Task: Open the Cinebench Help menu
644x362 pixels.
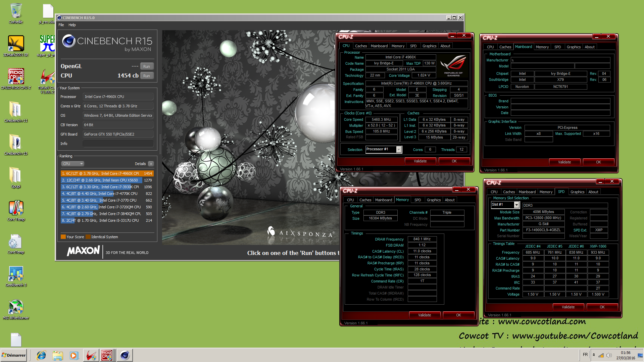Action: pyautogui.click(x=72, y=25)
